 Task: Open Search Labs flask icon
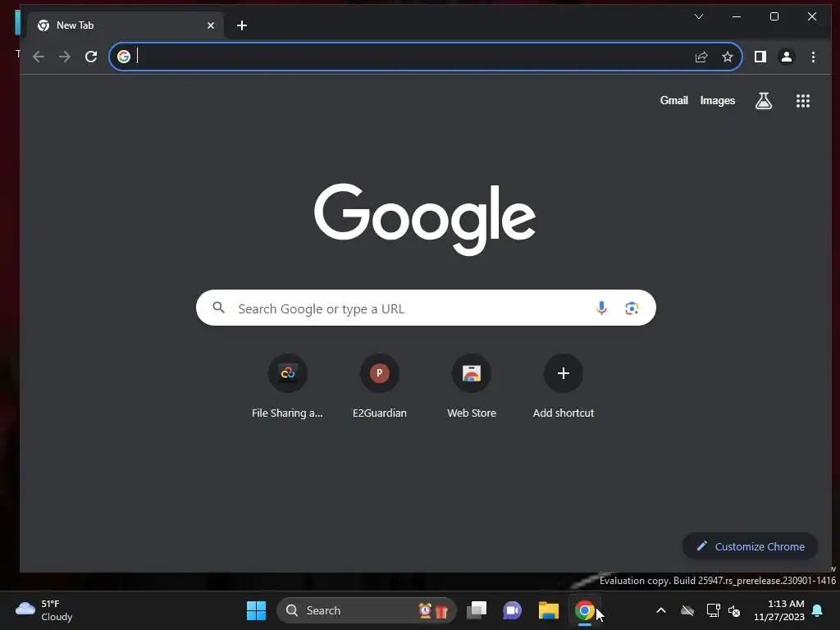(764, 101)
